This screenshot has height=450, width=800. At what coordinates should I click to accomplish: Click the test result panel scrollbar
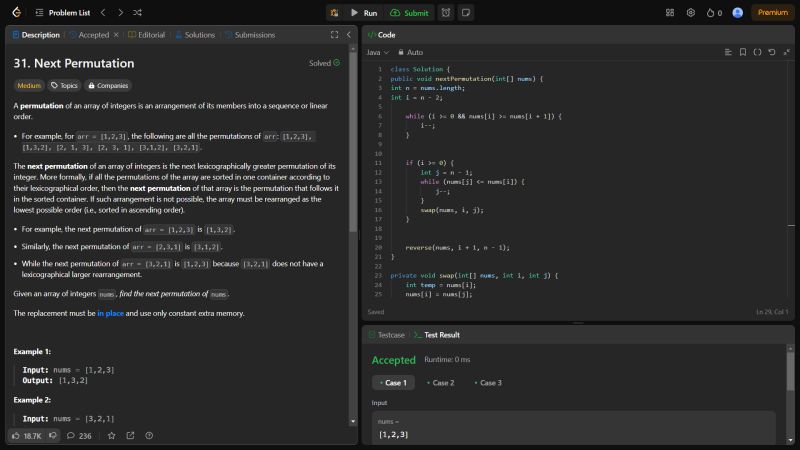point(790,372)
